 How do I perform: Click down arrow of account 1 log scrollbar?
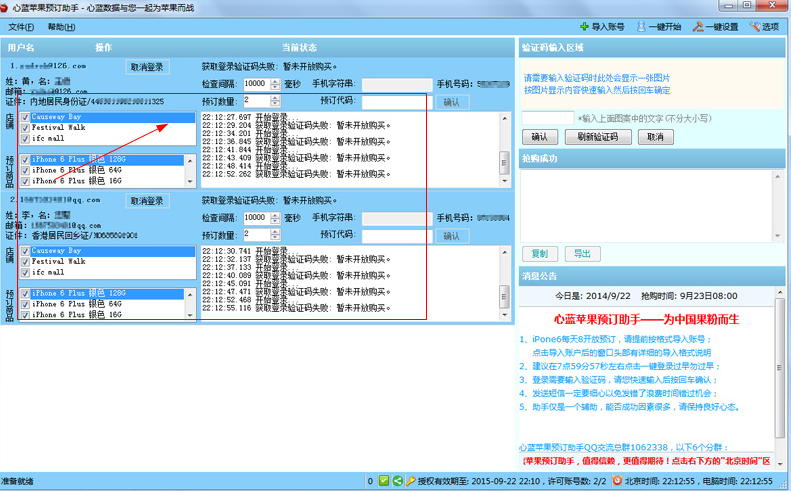tap(504, 181)
